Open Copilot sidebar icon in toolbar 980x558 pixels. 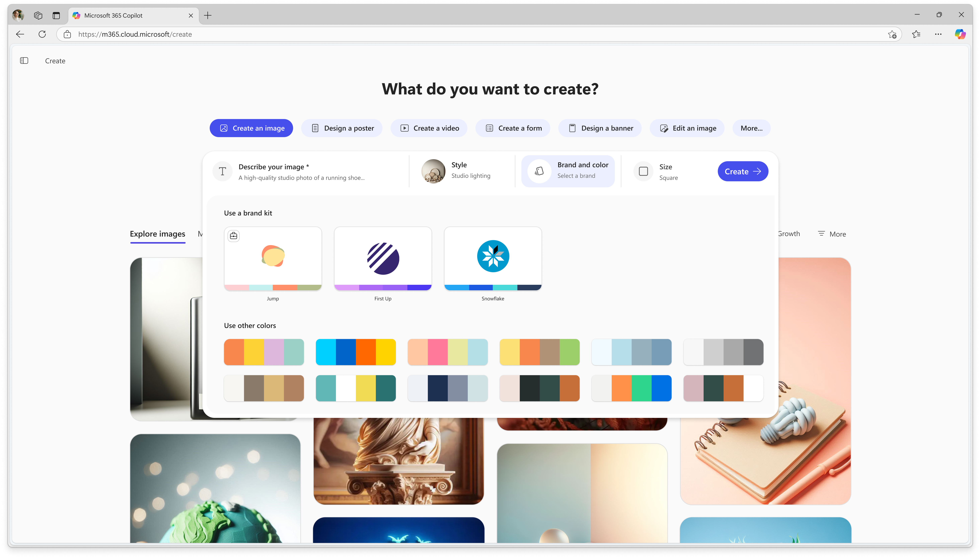click(960, 34)
